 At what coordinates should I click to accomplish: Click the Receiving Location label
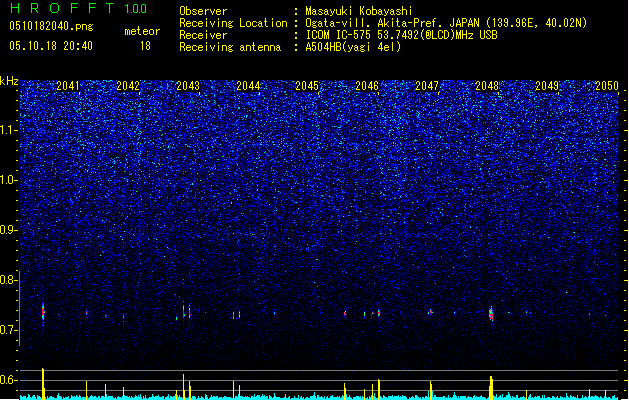(233, 23)
